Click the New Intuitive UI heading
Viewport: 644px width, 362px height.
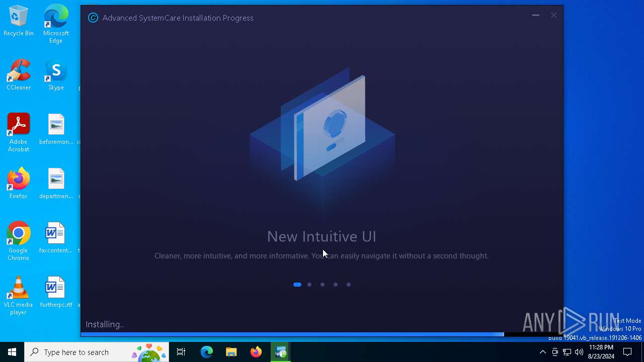pos(321,236)
